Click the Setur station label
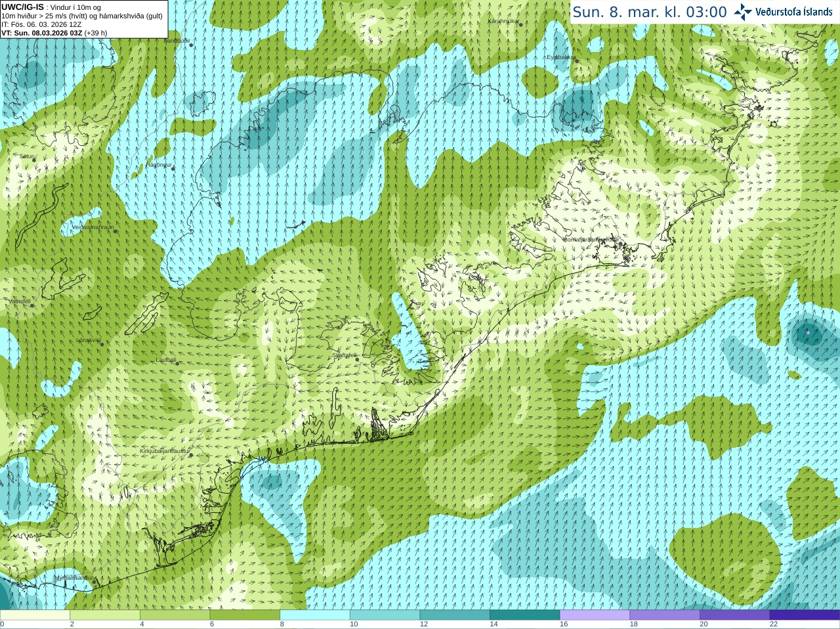Screen dimensions: 840x629 25,156
